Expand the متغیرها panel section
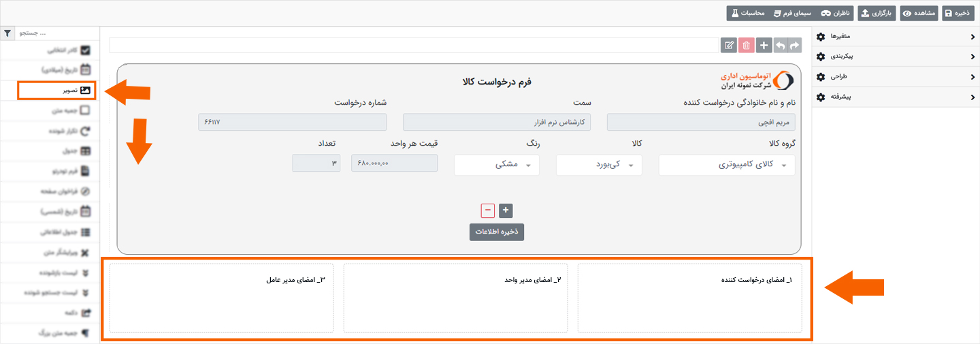This screenshot has width=980, height=344. tap(896, 36)
